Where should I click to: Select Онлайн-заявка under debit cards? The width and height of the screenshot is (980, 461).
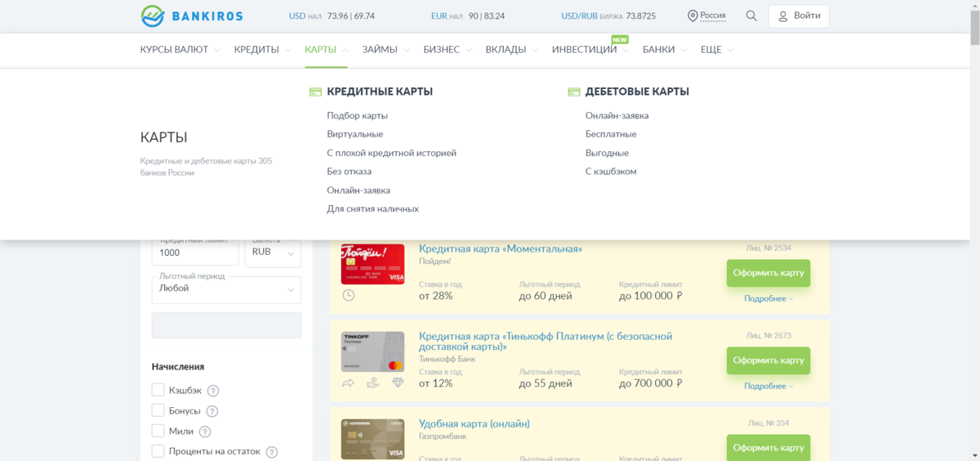617,115
